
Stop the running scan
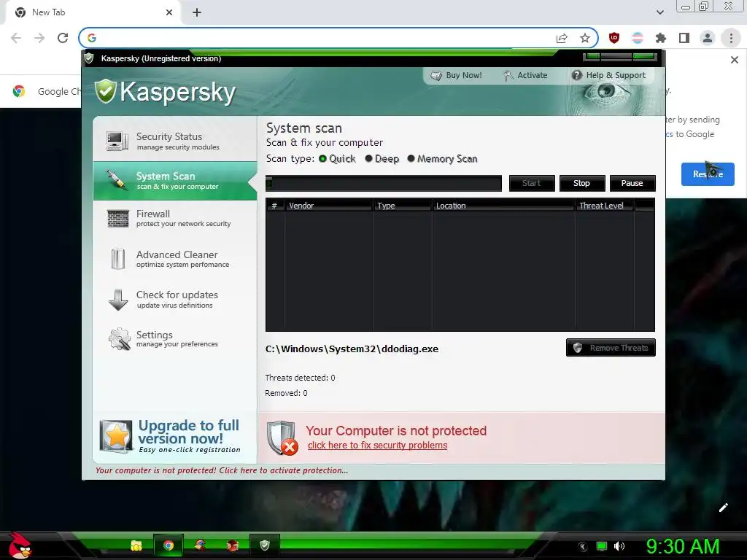[x=581, y=183]
